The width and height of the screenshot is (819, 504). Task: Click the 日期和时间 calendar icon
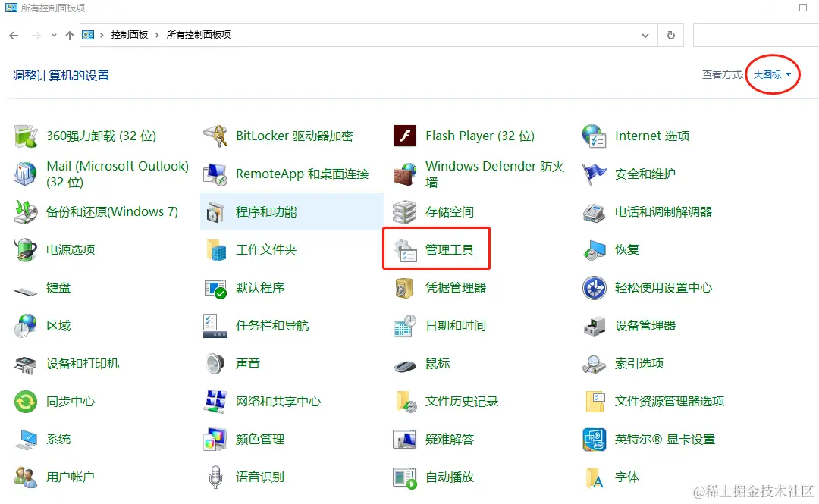coord(405,325)
